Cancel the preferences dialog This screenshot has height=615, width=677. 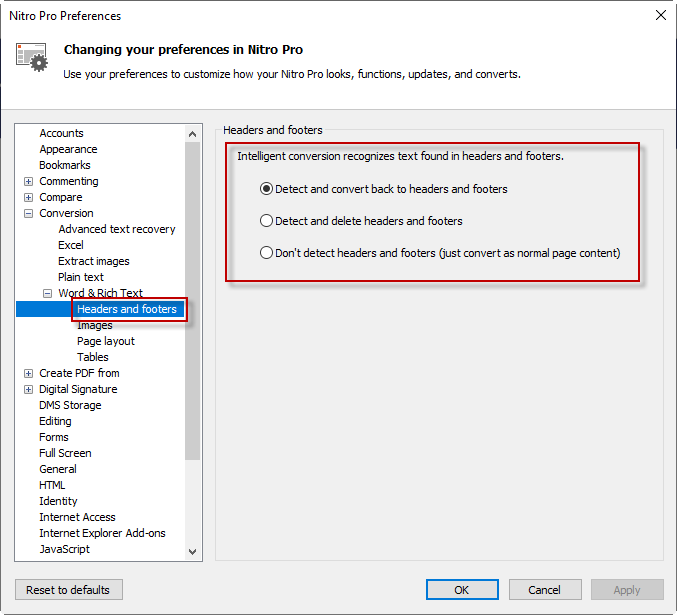[544, 590]
